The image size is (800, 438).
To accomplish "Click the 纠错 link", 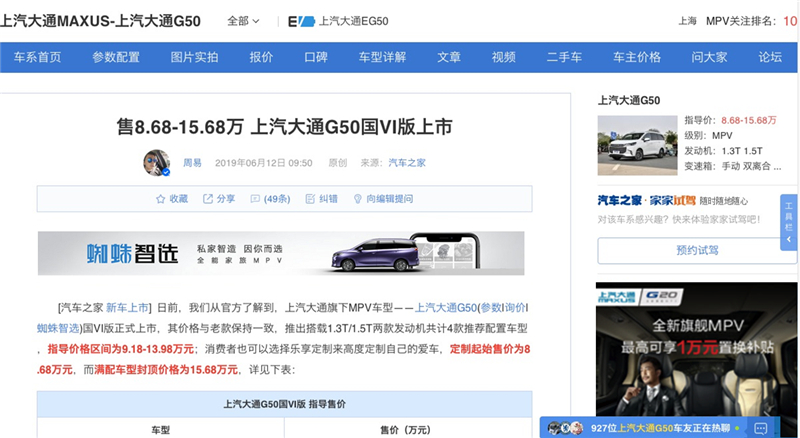I will (329, 199).
